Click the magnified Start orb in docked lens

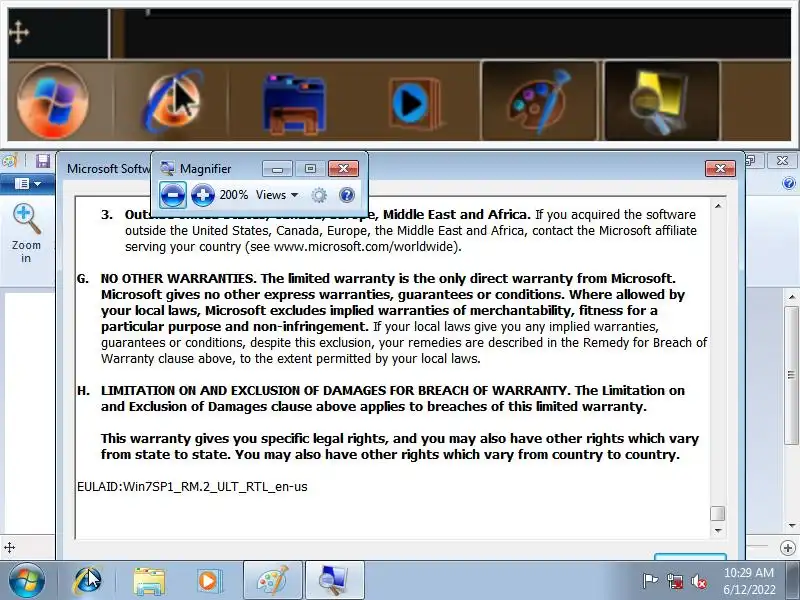tap(53, 102)
